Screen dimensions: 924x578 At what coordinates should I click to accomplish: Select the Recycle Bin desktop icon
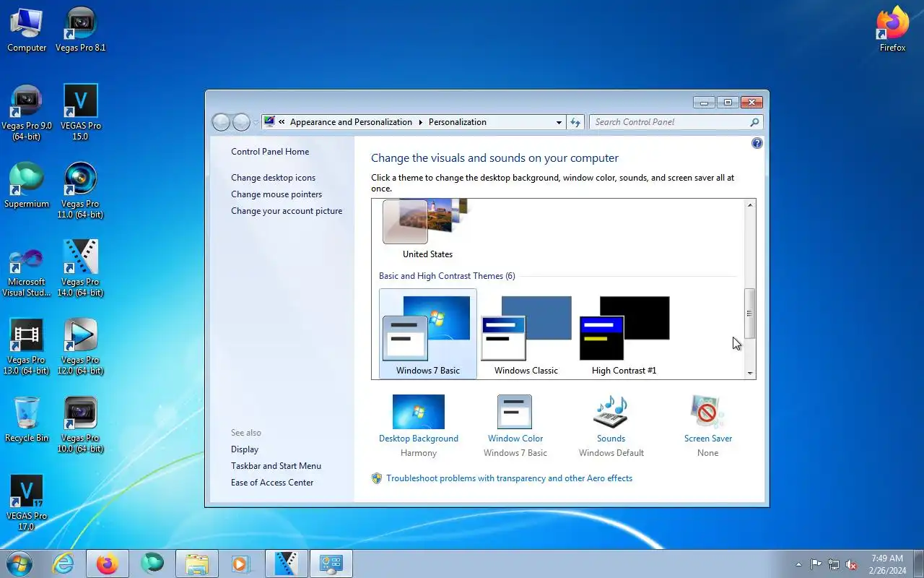coord(27,420)
